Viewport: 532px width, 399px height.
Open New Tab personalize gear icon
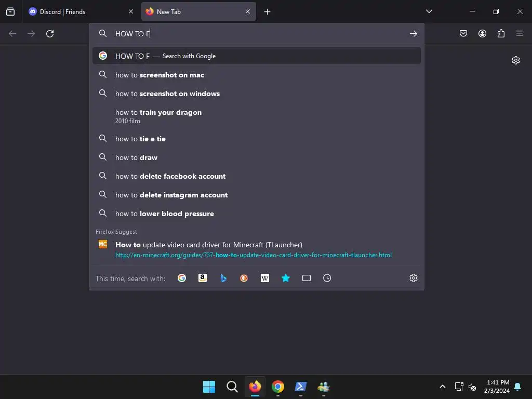516,60
